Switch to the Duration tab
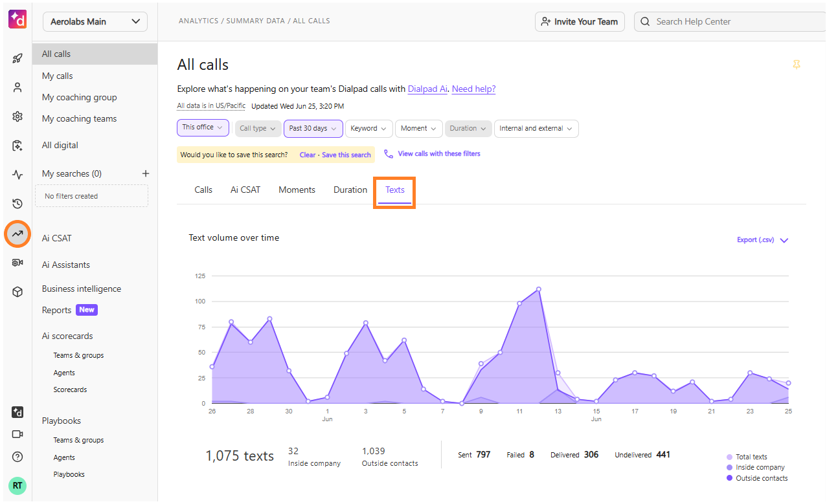The width and height of the screenshot is (827, 504). 350,190
